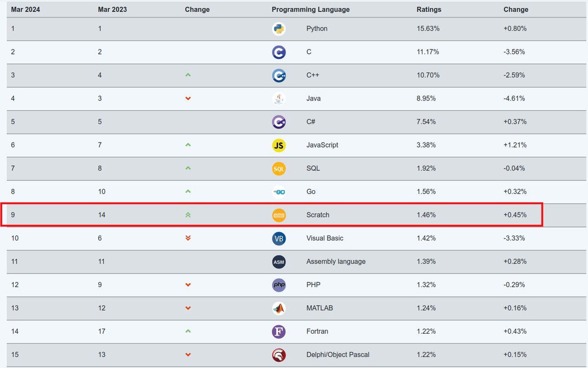Click the double up arrow in Scratch row

188,215
